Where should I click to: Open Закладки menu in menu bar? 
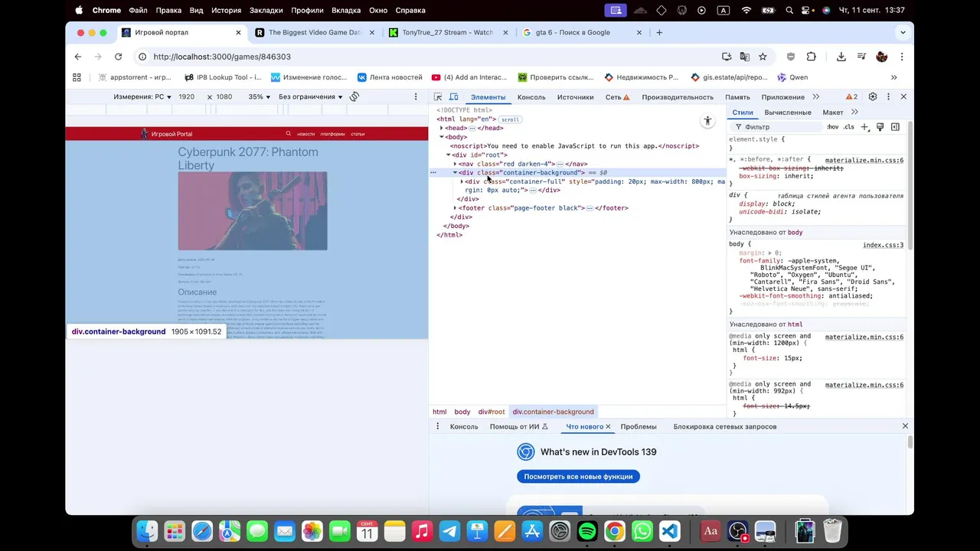pyautogui.click(x=266, y=10)
